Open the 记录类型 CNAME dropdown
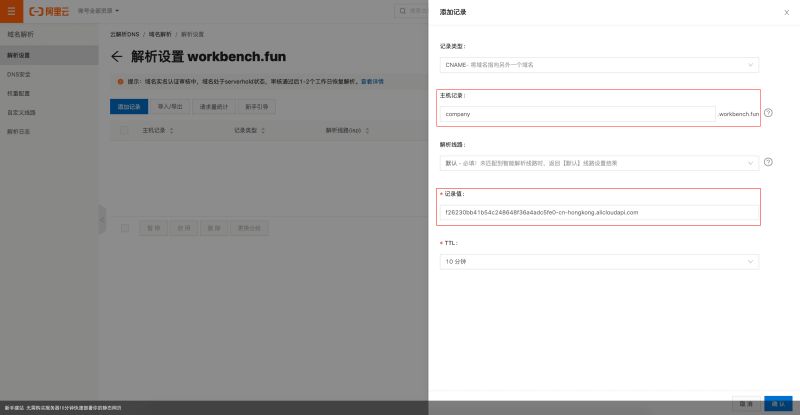This screenshot has height=415, width=800. 599,65
